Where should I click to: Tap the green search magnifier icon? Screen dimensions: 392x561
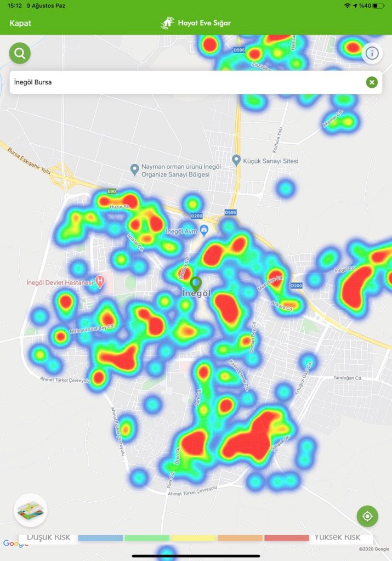coord(20,53)
